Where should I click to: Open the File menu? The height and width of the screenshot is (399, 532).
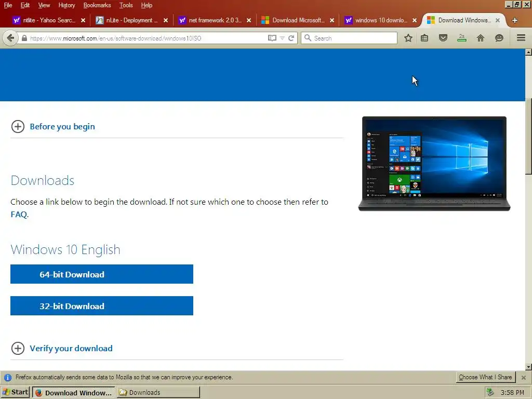coord(8,5)
